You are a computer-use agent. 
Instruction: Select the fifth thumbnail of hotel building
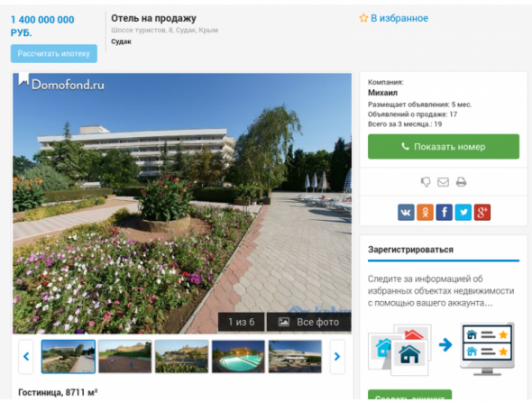point(295,357)
